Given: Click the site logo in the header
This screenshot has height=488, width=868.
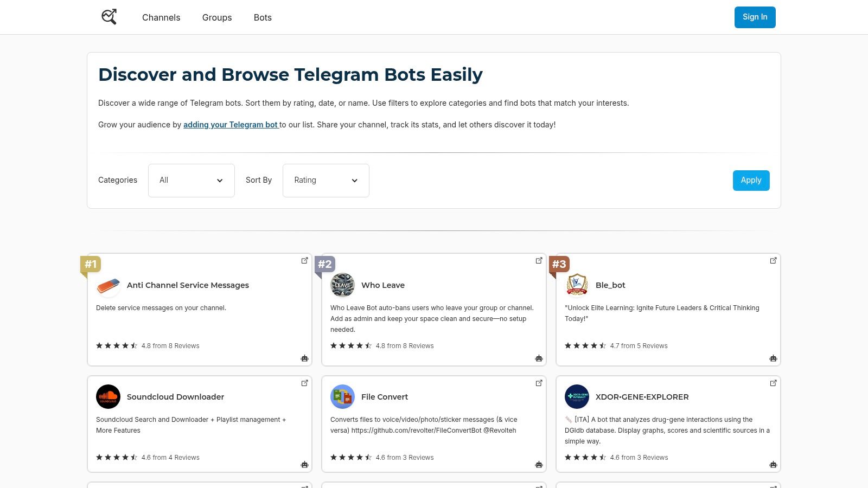Looking at the screenshot, I should (x=109, y=17).
